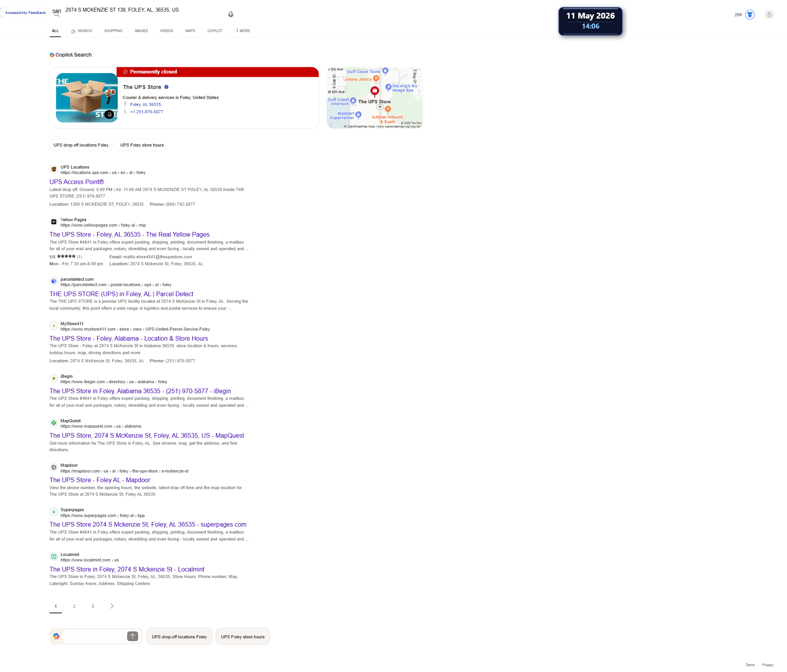Click The UPS Store business title
This screenshot has height=672, width=787.
pos(142,87)
